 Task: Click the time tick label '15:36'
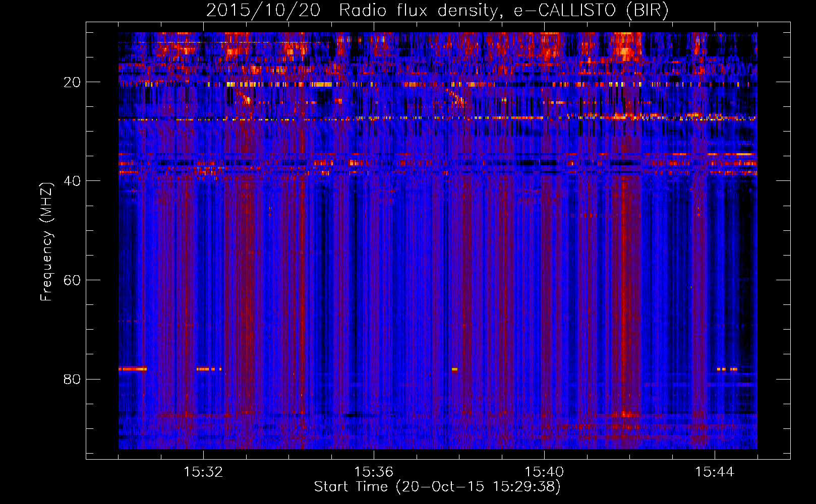[x=374, y=472]
